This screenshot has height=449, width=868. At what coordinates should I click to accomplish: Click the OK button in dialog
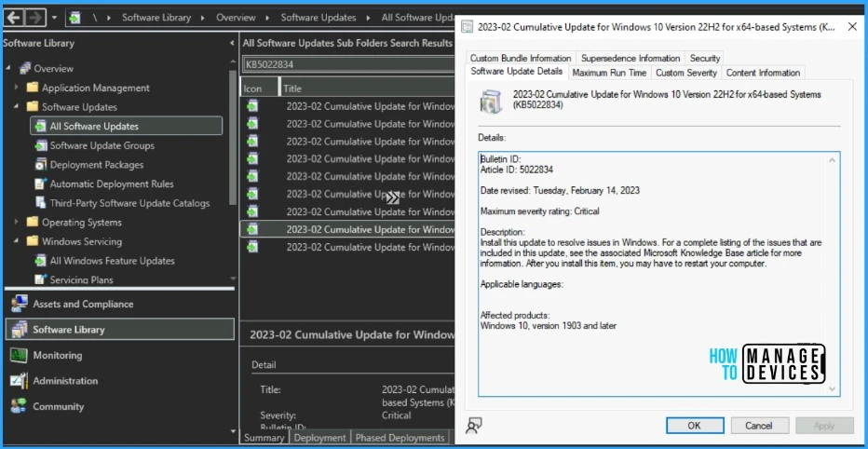(x=694, y=426)
